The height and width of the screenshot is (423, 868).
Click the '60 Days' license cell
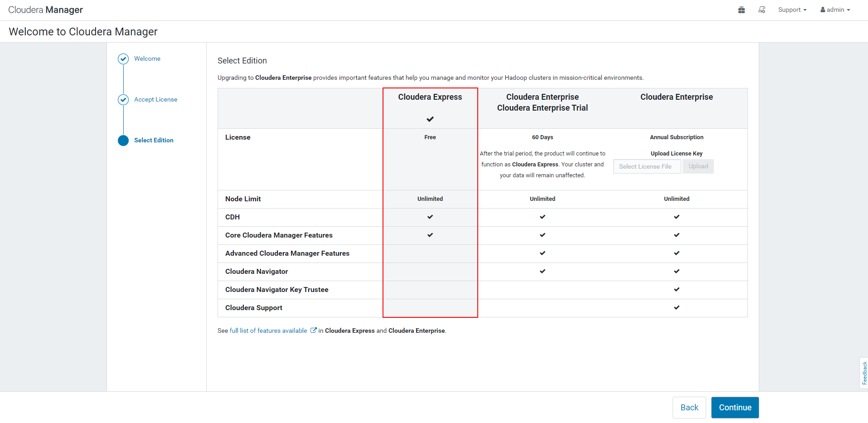click(543, 137)
